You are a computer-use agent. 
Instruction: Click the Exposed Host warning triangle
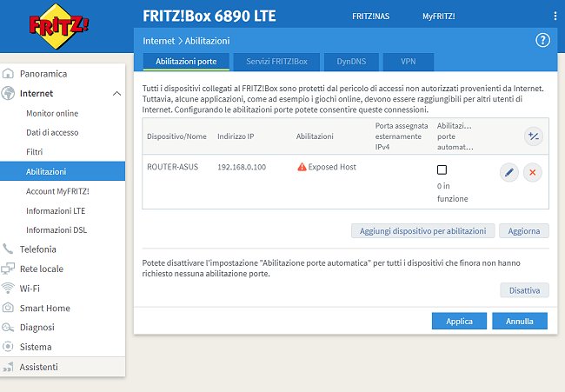pos(302,167)
